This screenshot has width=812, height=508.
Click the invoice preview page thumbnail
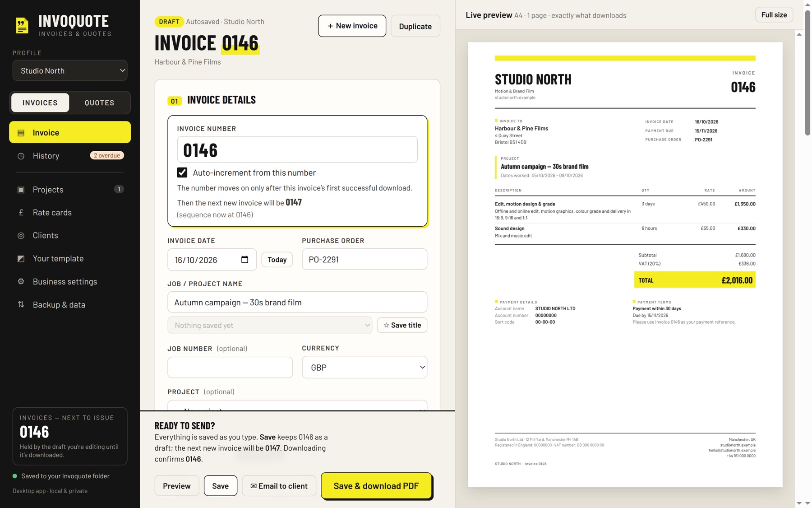[625, 265]
